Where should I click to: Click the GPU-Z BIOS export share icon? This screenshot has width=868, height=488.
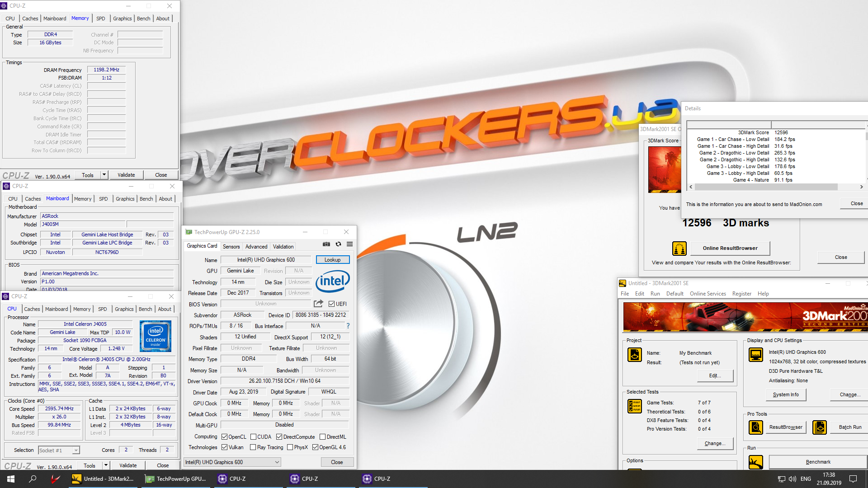point(318,304)
